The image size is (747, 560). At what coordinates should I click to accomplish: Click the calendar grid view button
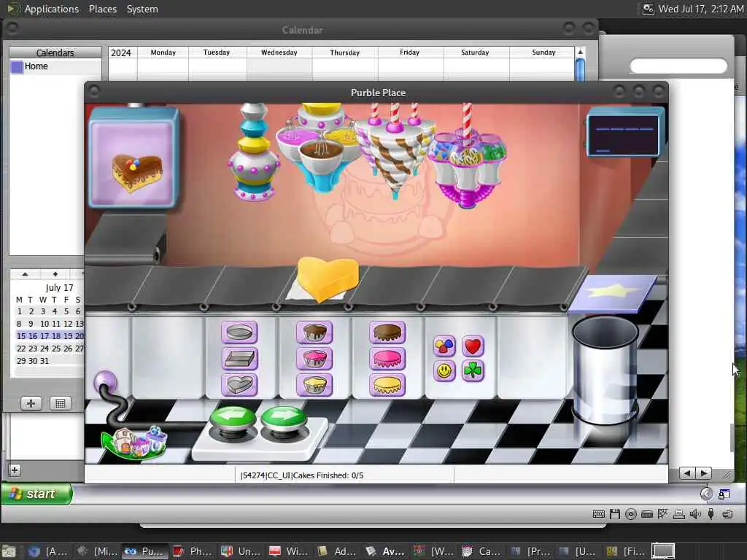click(x=61, y=404)
